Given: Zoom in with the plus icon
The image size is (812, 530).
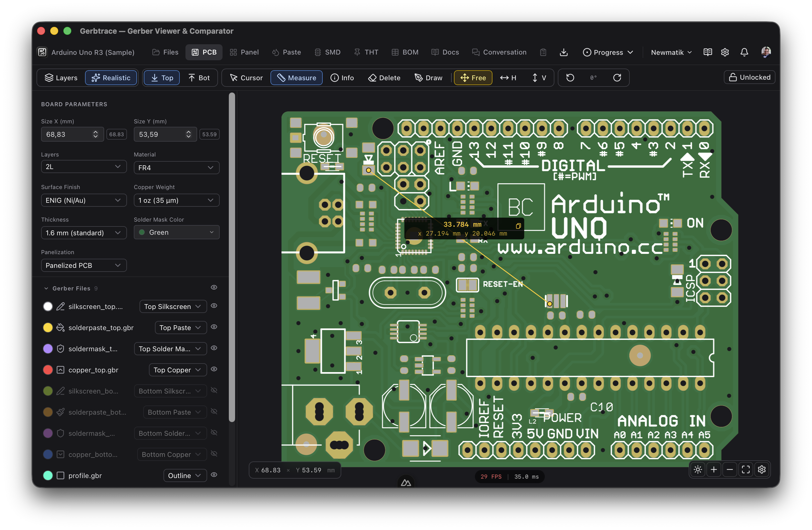Looking at the screenshot, I should tap(714, 469).
